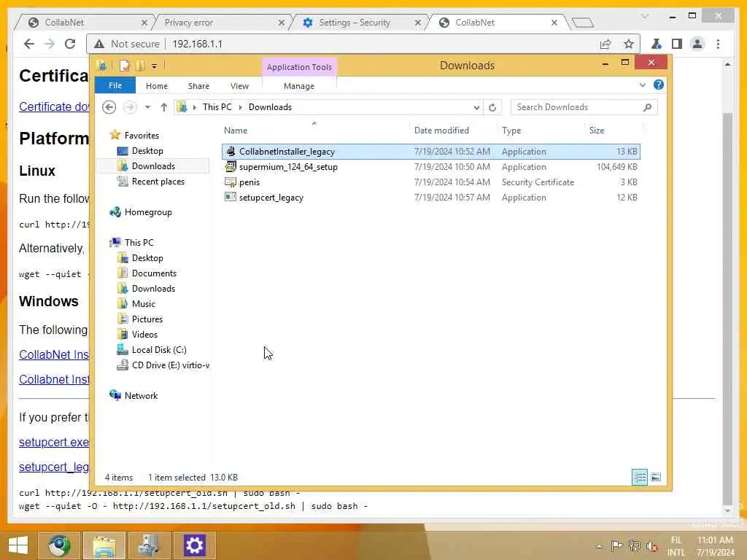The height and width of the screenshot is (560, 747).
Task: Open Share ribbon tab
Action: pos(198,86)
